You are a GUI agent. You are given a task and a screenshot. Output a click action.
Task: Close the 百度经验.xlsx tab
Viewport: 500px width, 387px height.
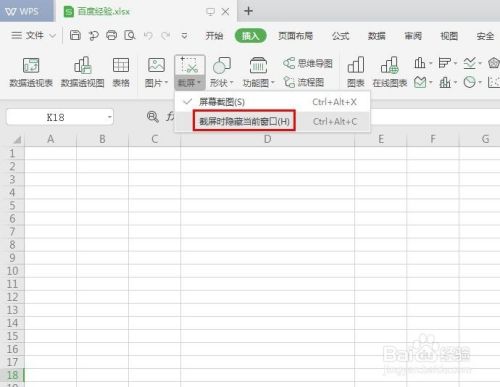[x=226, y=12]
